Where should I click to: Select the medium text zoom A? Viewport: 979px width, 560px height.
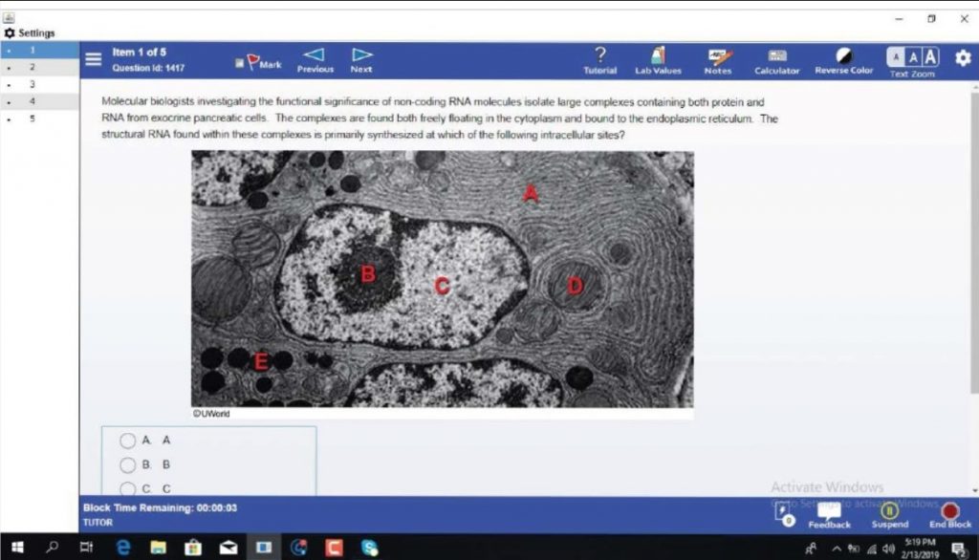point(913,57)
